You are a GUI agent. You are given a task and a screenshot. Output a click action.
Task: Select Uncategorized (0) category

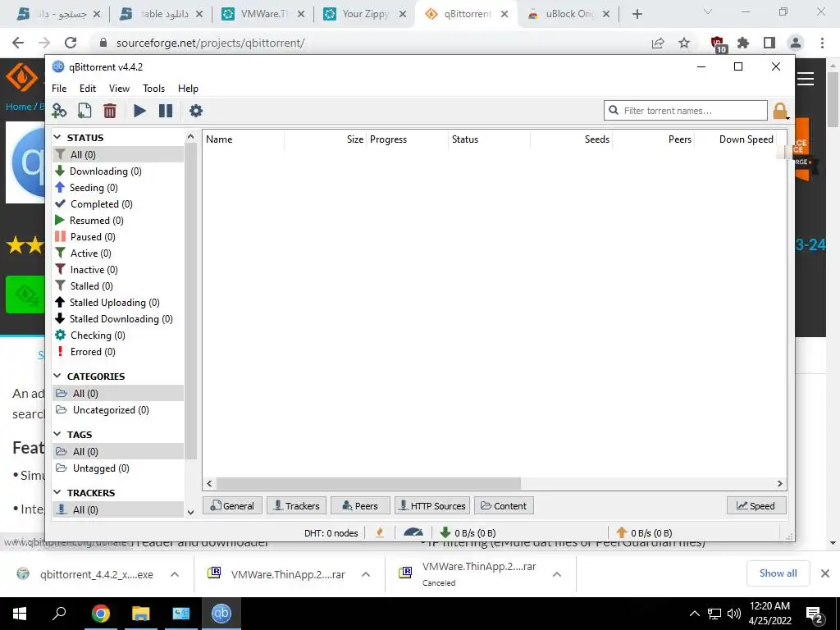[x=111, y=410]
